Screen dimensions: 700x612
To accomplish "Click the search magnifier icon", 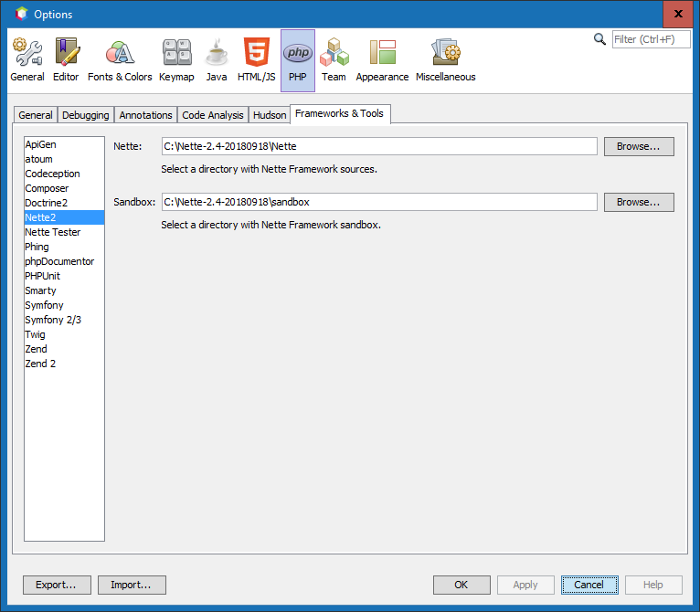I will [599, 39].
